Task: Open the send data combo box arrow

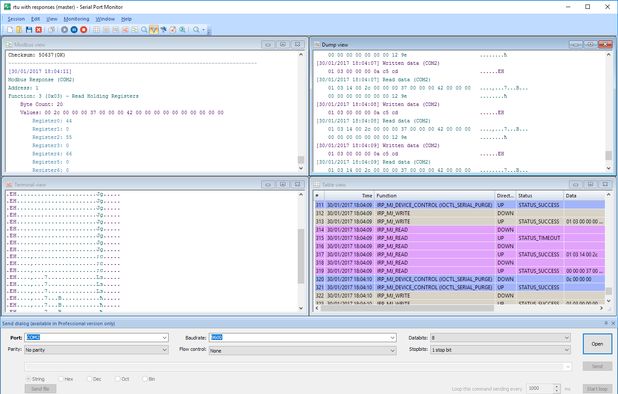Action: (568, 367)
